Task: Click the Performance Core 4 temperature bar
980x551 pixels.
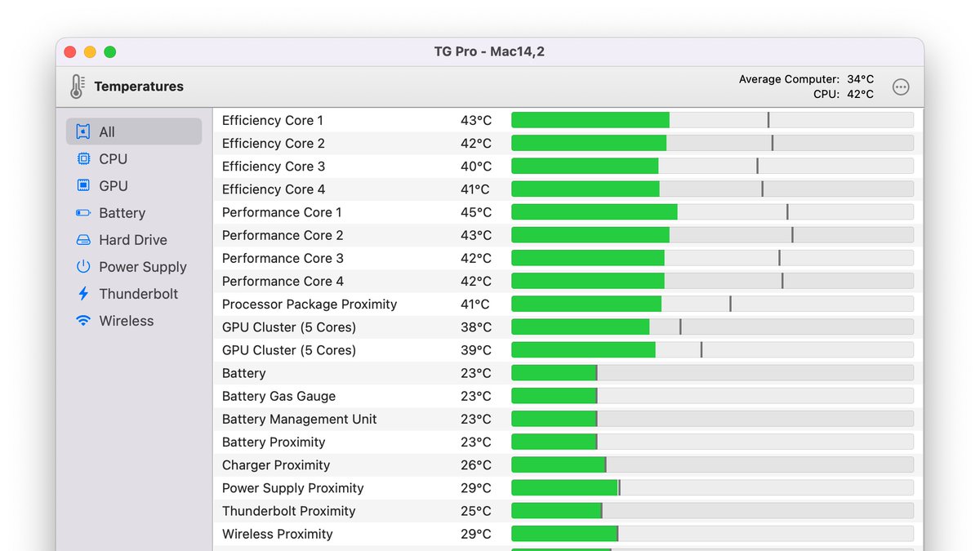Action: tap(712, 281)
